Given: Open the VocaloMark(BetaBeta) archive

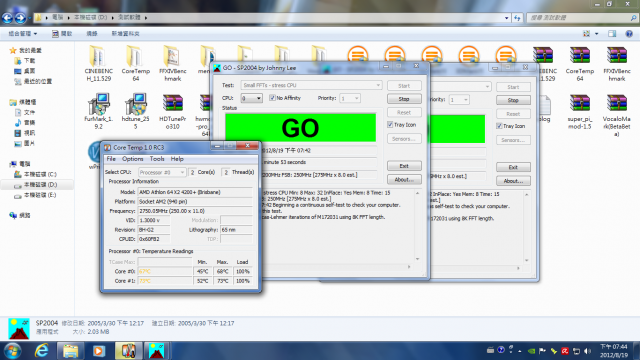Looking at the screenshot, I should pyautogui.click(x=617, y=114).
